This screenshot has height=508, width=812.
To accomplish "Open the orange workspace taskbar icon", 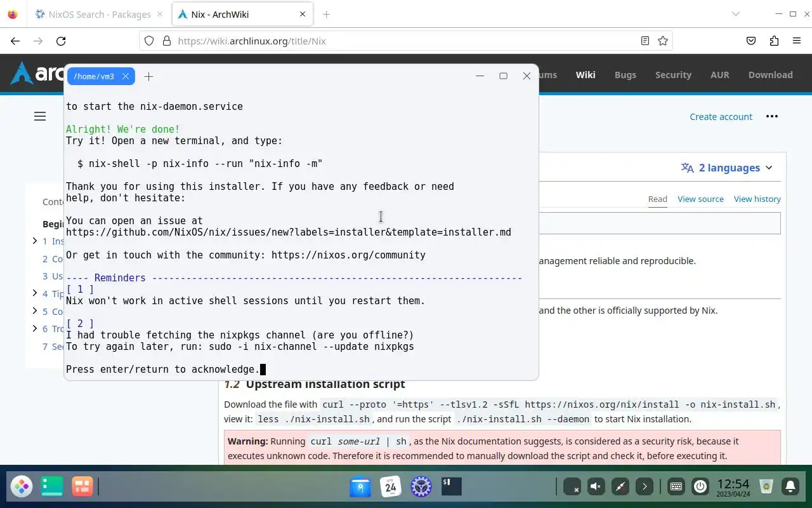I will (82, 486).
